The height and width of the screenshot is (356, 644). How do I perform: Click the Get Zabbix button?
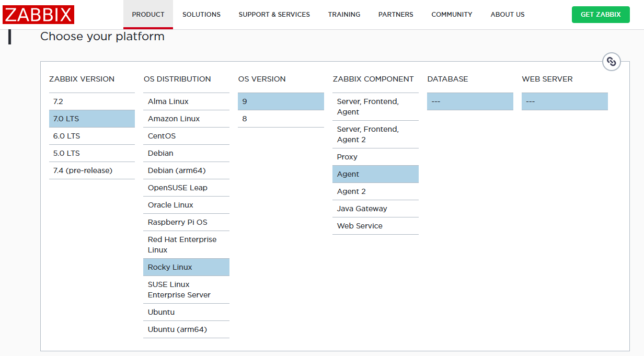[x=601, y=15]
